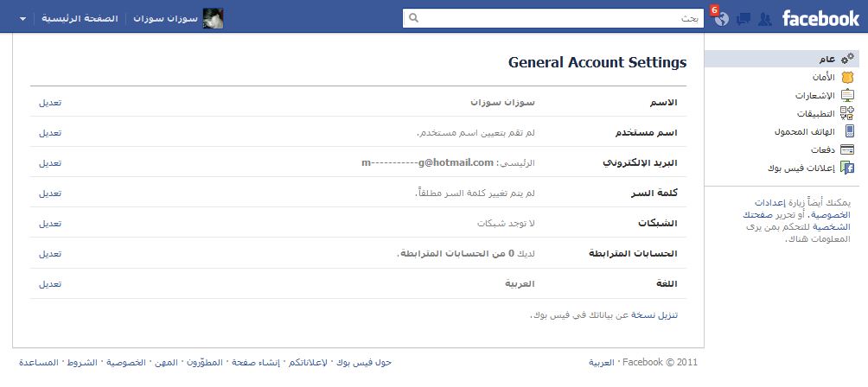
Task: Click the Facebook ads icon (إعلانات فيس بوك)
Action: coord(848,168)
